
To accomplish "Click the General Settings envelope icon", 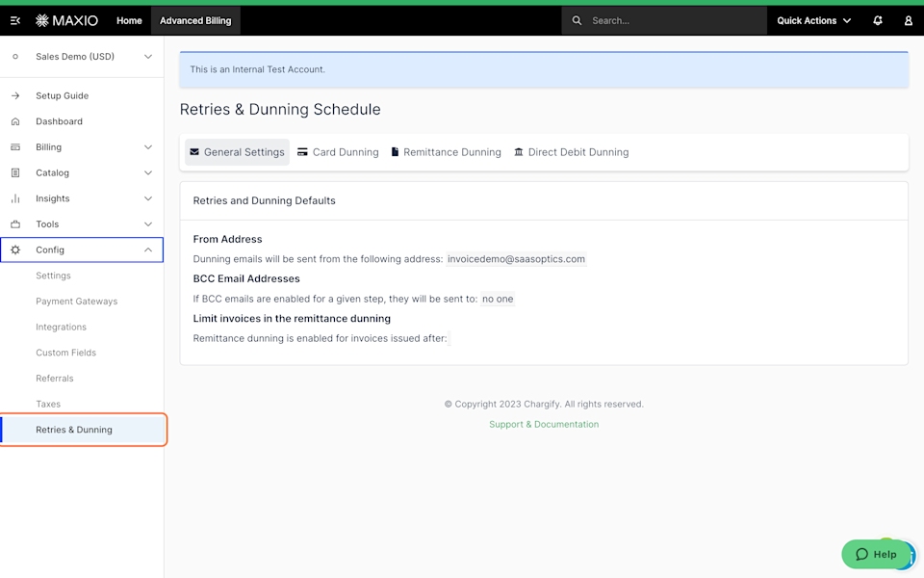I will [x=194, y=152].
